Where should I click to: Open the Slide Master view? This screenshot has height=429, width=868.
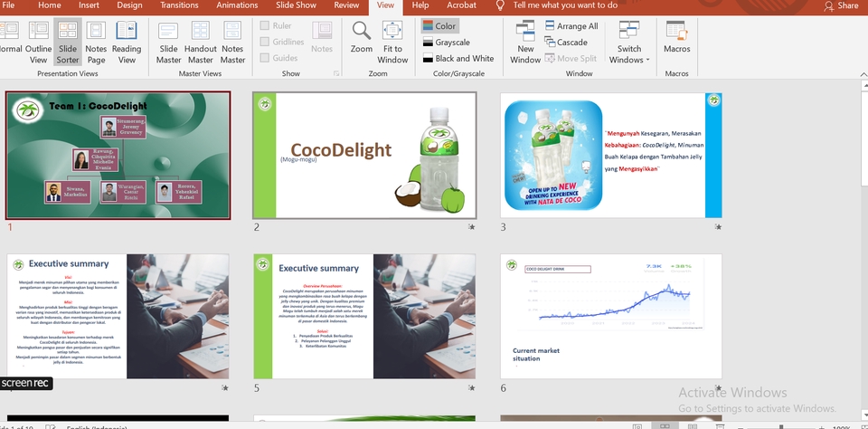168,43
